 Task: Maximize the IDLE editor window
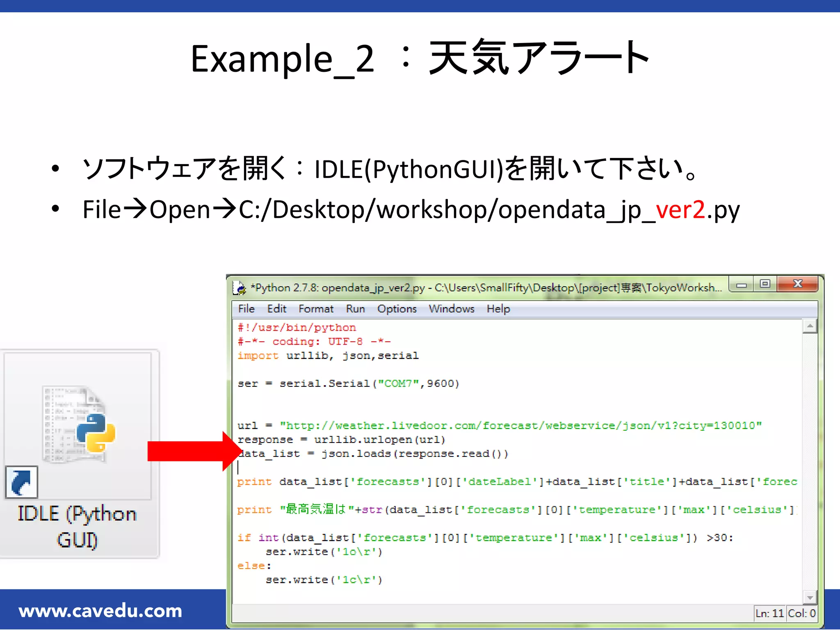(765, 284)
